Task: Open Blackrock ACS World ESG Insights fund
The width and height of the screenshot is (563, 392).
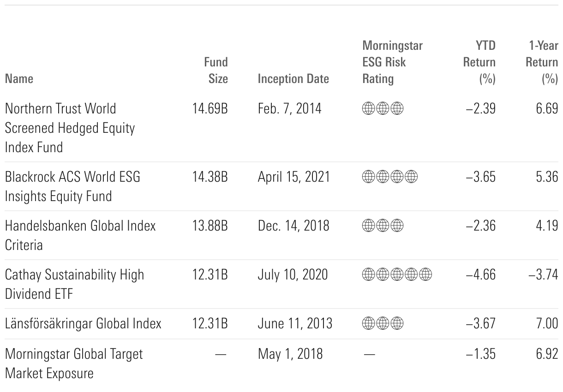Action: tap(72, 186)
